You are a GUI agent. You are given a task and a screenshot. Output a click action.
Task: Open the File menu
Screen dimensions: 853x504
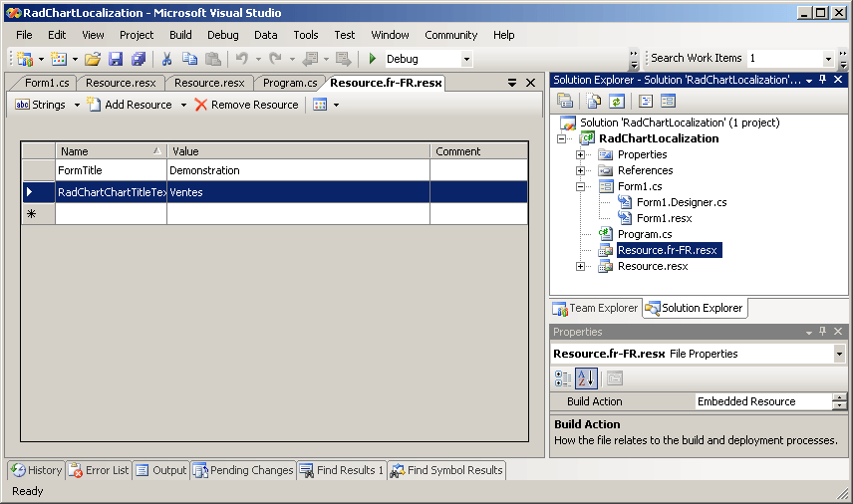[24, 35]
